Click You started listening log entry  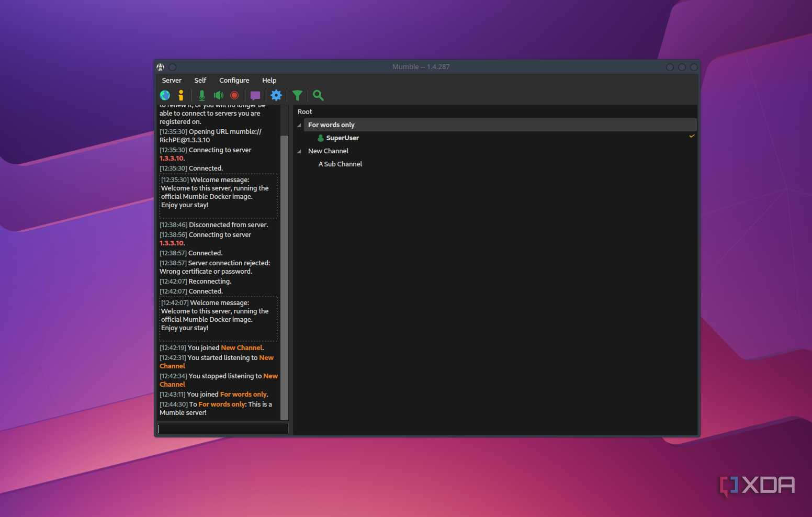coord(217,362)
